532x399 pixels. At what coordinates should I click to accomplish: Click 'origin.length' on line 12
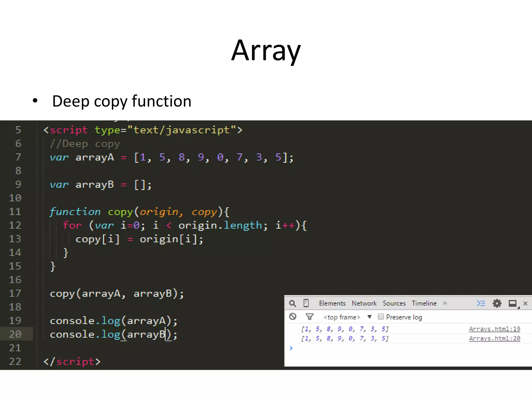220,225
